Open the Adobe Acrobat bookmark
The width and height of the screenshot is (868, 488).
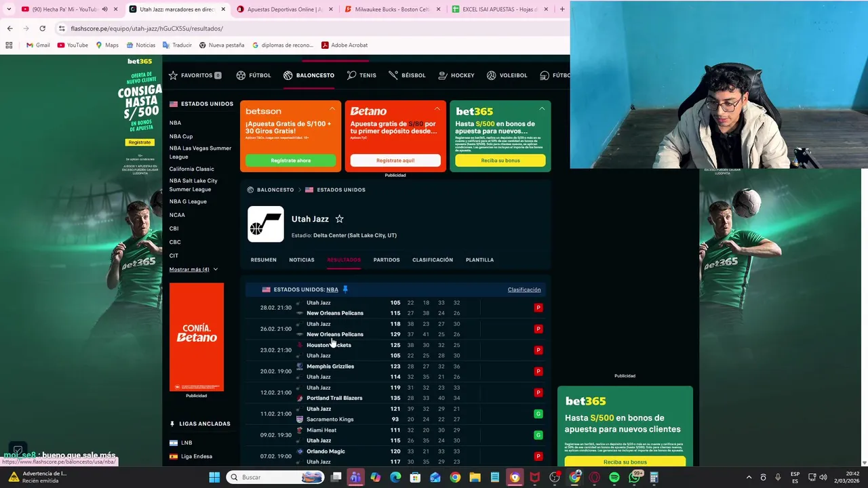344,45
